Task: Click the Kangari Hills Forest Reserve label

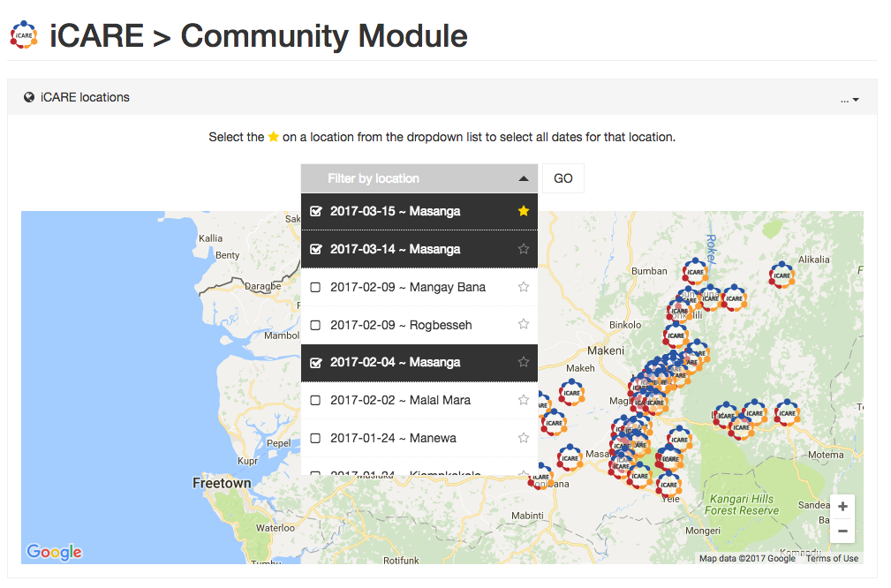Action: coord(742,504)
